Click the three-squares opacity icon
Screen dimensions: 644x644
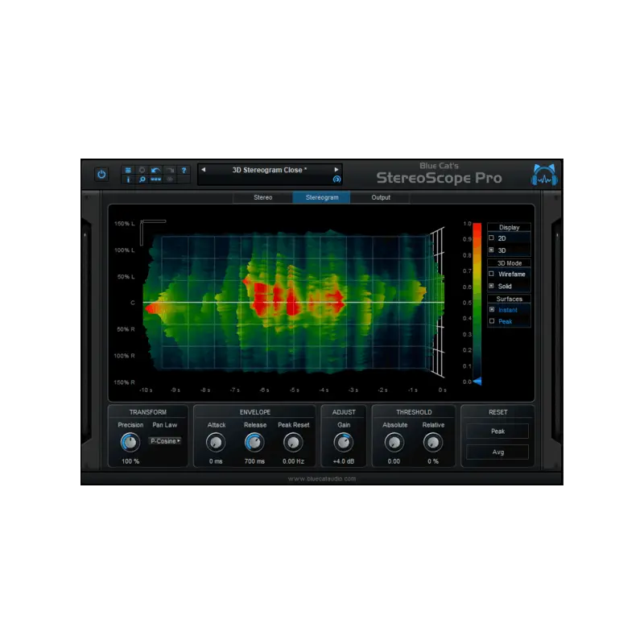(155, 180)
